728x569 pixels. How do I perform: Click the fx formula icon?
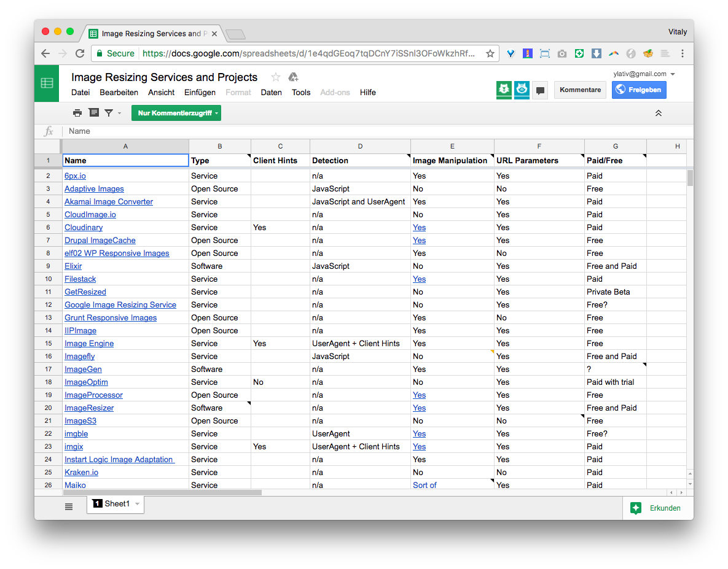(x=49, y=131)
